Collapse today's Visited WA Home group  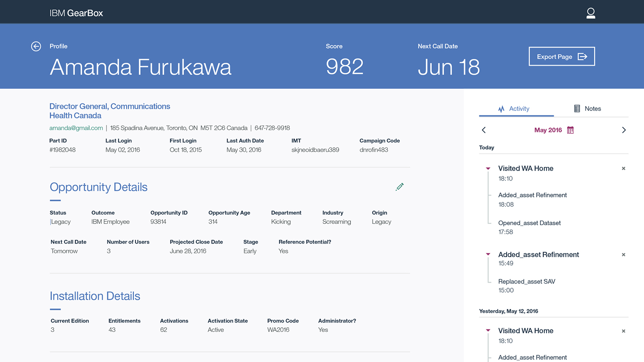click(x=488, y=169)
